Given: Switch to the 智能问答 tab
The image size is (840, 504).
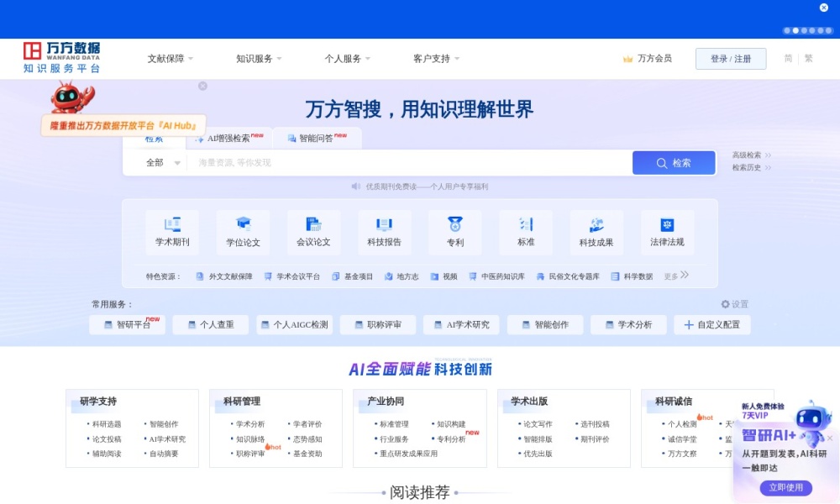Looking at the screenshot, I should (318, 139).
